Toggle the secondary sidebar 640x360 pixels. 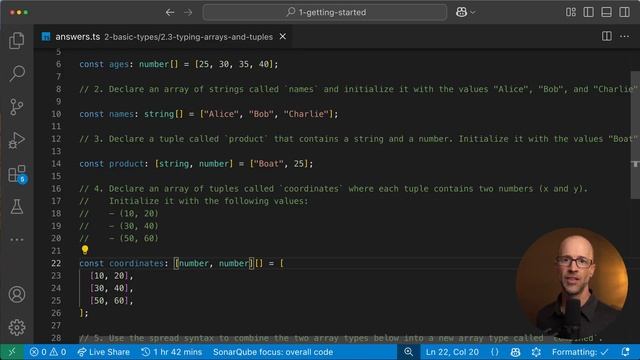624,12
